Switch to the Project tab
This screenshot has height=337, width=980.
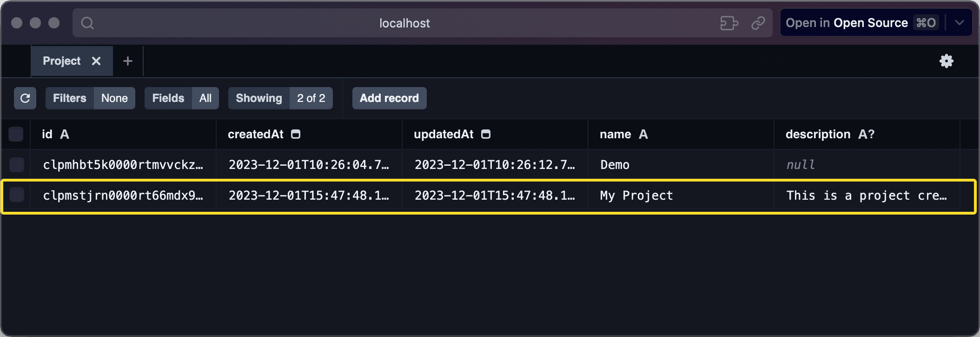tap(62, 61)
